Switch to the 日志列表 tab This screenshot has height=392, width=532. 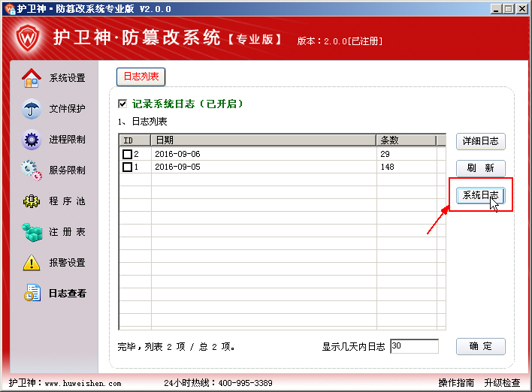coord(141,77)
